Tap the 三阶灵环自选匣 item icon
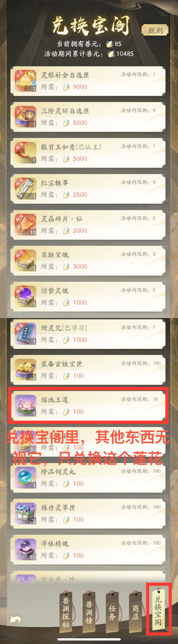Viewport: 178px width, 644px height. (x=25, y=117)
